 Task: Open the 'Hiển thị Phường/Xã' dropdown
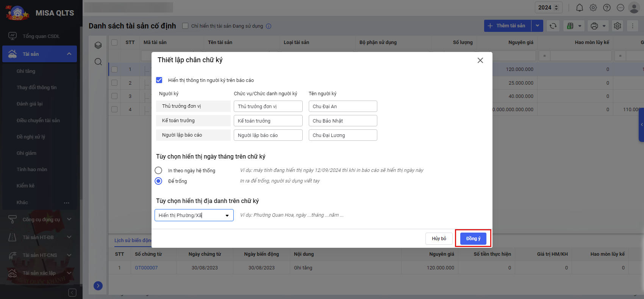pos(194,215)
